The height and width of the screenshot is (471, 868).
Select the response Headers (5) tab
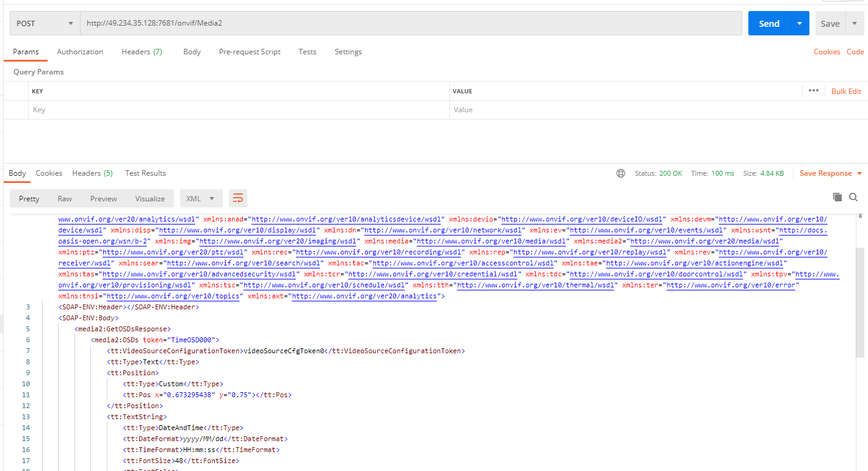92,173
